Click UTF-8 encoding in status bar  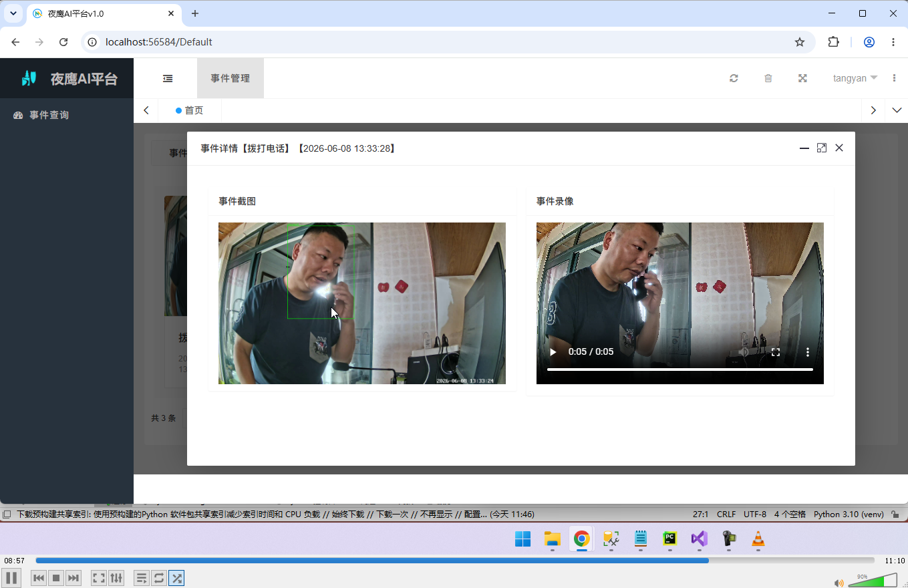[755, 514]
